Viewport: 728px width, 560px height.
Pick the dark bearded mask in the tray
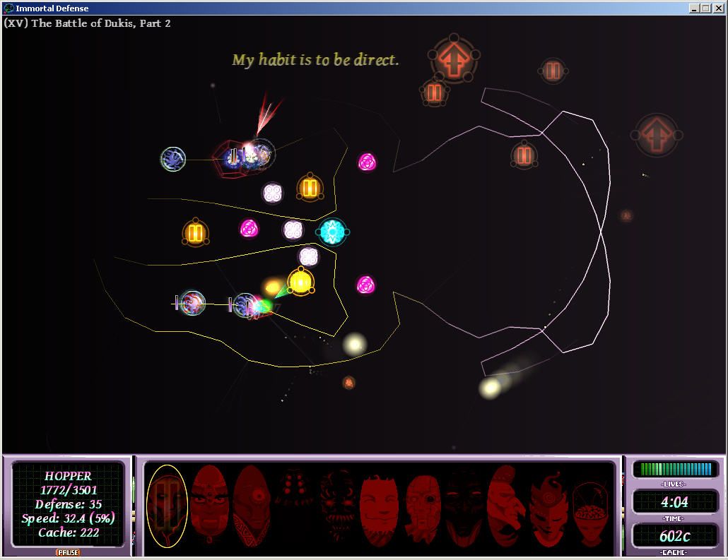tap(337, 506)
